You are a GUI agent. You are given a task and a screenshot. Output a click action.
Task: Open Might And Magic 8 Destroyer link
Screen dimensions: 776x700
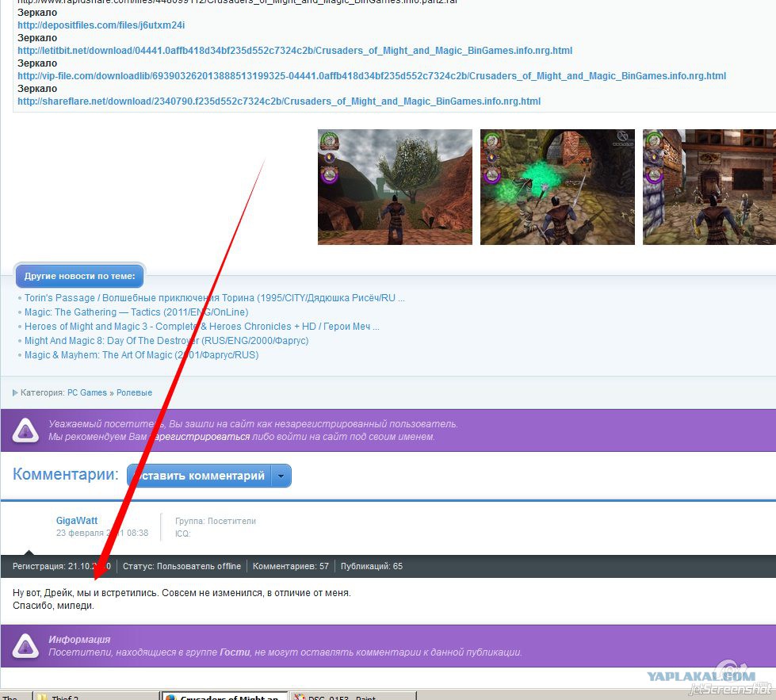click(166, 341)
